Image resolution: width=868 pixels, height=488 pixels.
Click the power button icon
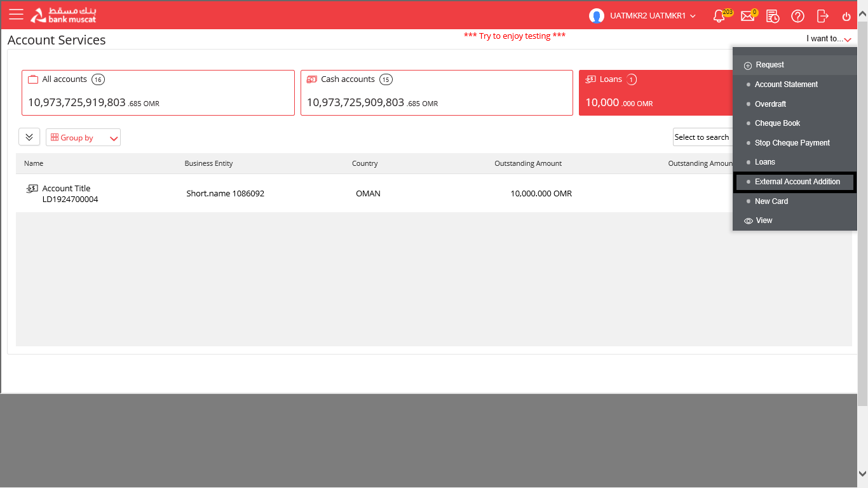tap(846, 17)
